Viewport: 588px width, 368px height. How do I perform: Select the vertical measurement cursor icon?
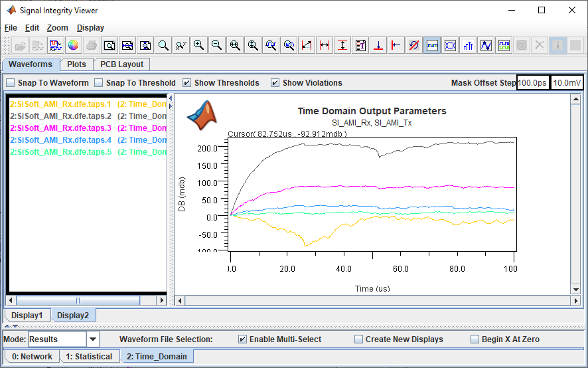(x=342, y=46)
